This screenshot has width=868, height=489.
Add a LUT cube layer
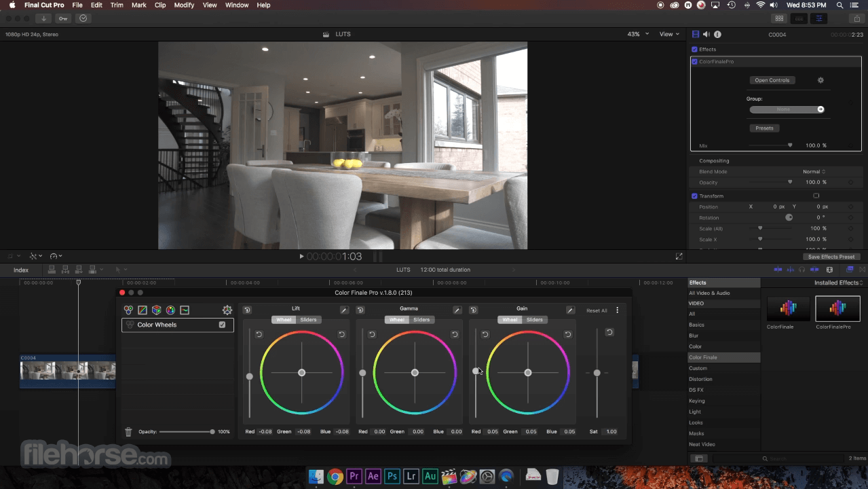coord(156,310)
